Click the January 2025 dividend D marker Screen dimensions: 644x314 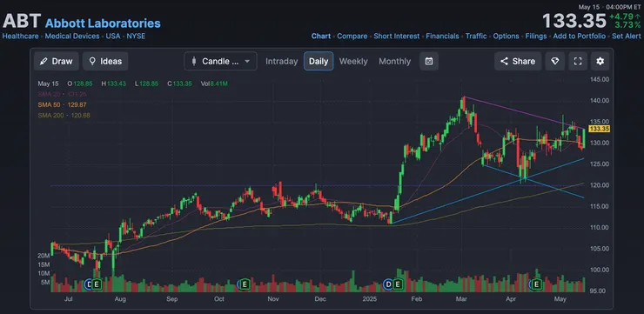[x=388, y=284]
